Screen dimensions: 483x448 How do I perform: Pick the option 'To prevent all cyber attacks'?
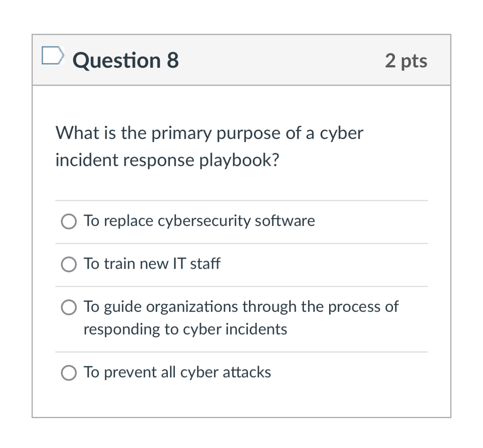[x=69, y=372]
